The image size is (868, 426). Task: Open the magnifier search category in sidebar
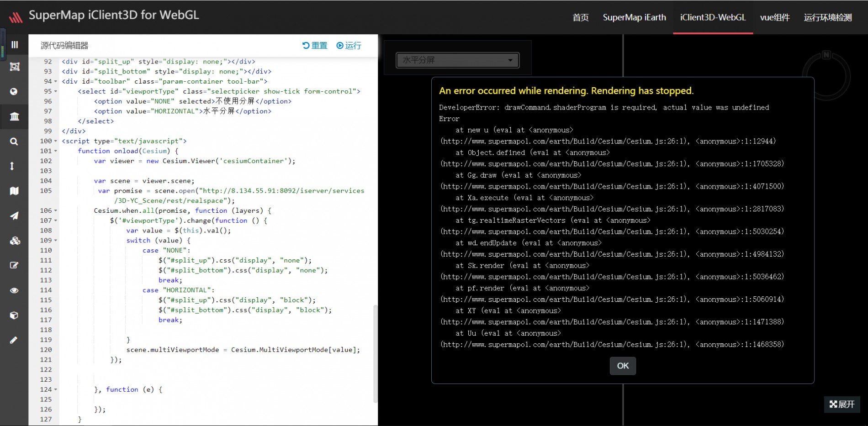point(14,142)
